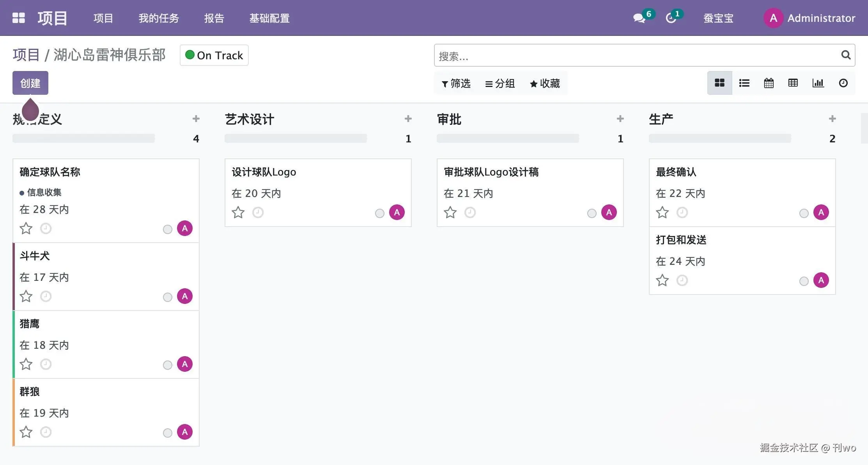Click the On Track status button

214,55
